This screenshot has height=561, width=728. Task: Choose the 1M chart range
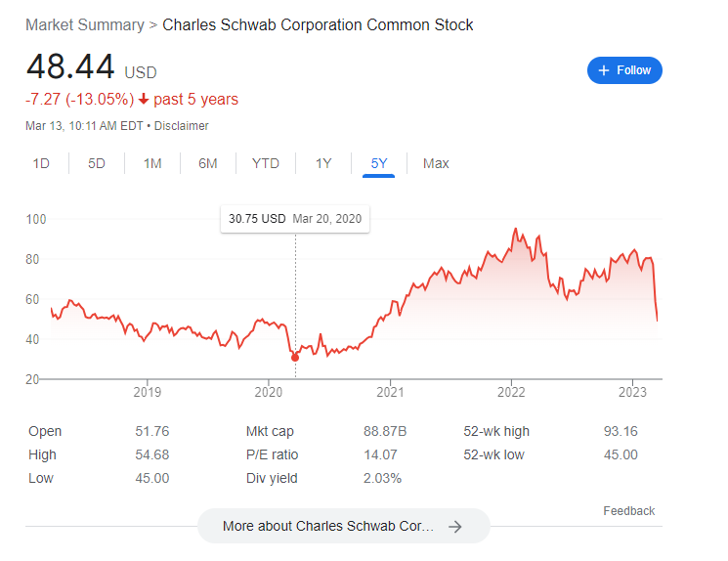pos(152,163)
